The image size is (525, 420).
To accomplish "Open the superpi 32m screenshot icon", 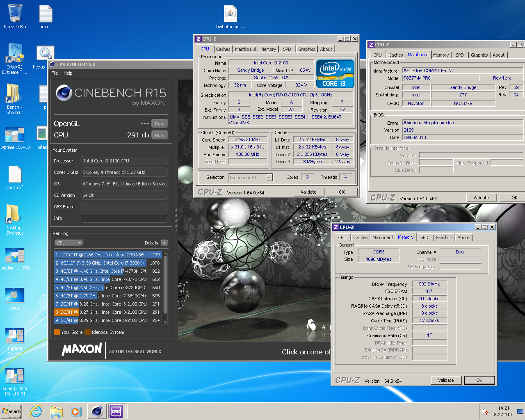I will (x=15, y=382).
